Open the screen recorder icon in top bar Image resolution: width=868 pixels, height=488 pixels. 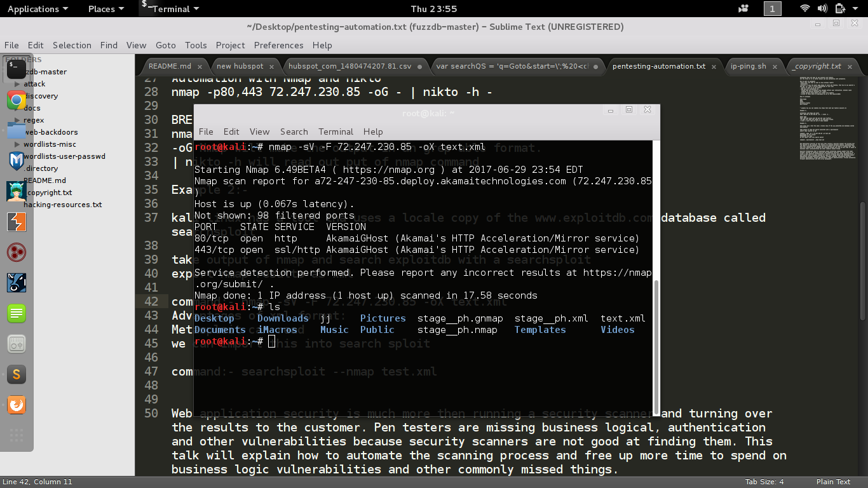[743, 8]
